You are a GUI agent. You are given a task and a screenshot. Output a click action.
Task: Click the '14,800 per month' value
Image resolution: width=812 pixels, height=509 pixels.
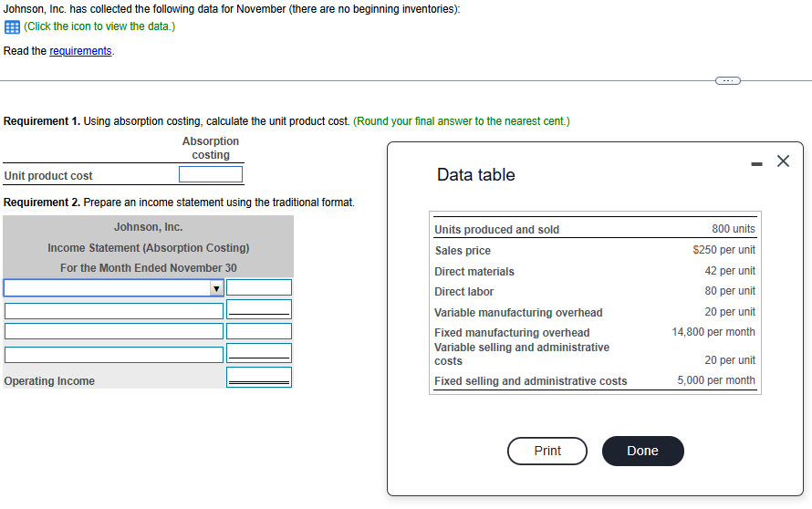(x=713, y=332)
